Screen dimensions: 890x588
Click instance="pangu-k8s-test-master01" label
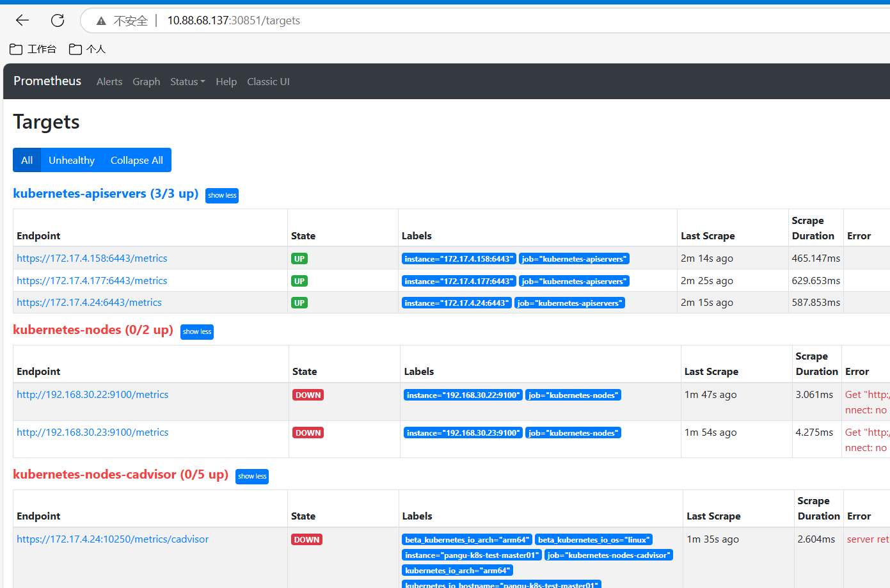click(472, 555)
